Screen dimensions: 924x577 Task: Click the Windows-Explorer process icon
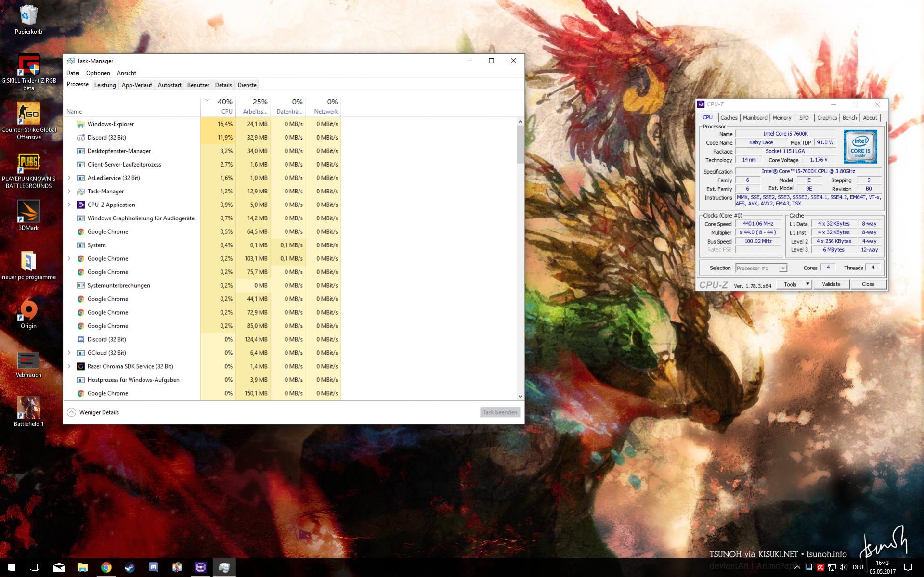click(81, 124)
